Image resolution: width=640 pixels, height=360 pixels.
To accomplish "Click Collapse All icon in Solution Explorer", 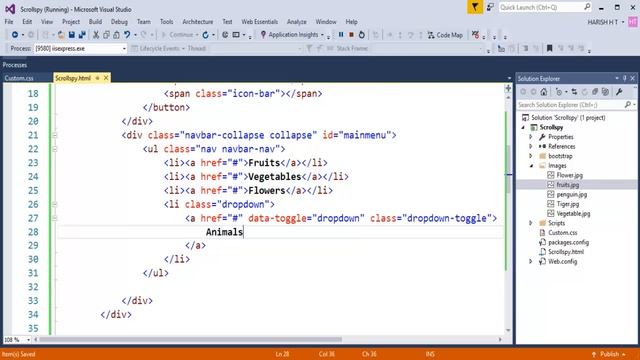I will click(x=595, y=92).
